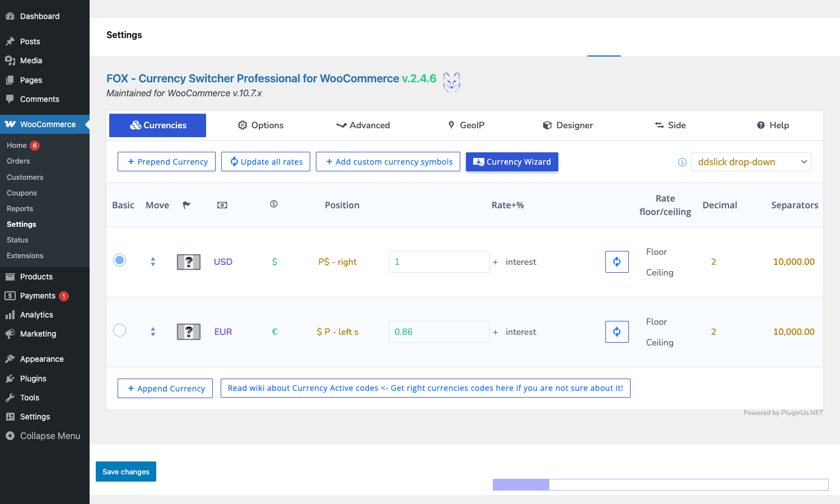Click the flag column header icon
The image size is (840, 504).
(187, 205)
